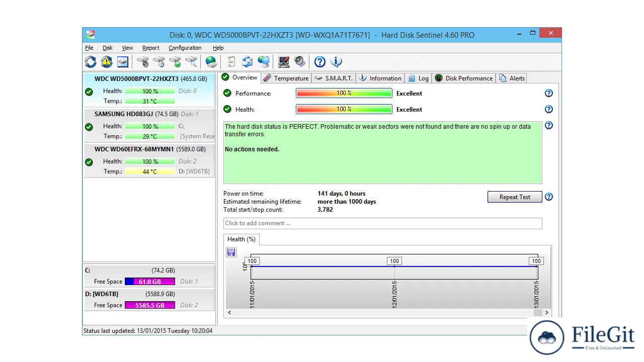Screen dimensions: 644x362
Task: Click the globe with disk toolbar icon
Action: tap(211, 62)
